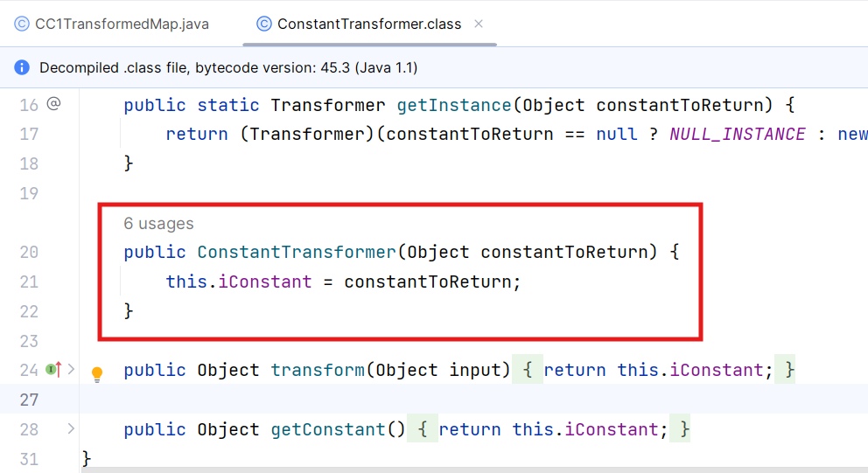
Task: Expand the folded getConstant method on line 28
Action: click(71, 428)
